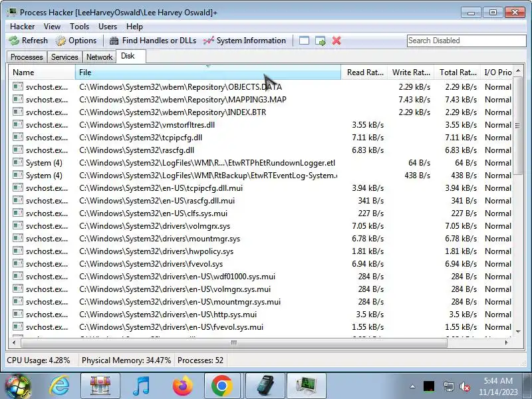The width and height of the screenshot is (532, 399).
Task: Click the process icon for hwpolicy.sys row
Action: coord(18,251)
